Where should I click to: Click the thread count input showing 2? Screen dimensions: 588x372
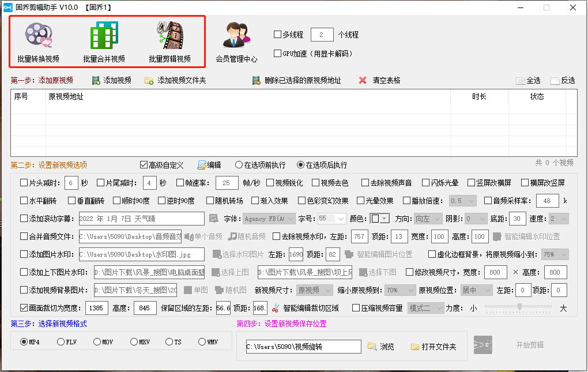[x=322, y=35]
